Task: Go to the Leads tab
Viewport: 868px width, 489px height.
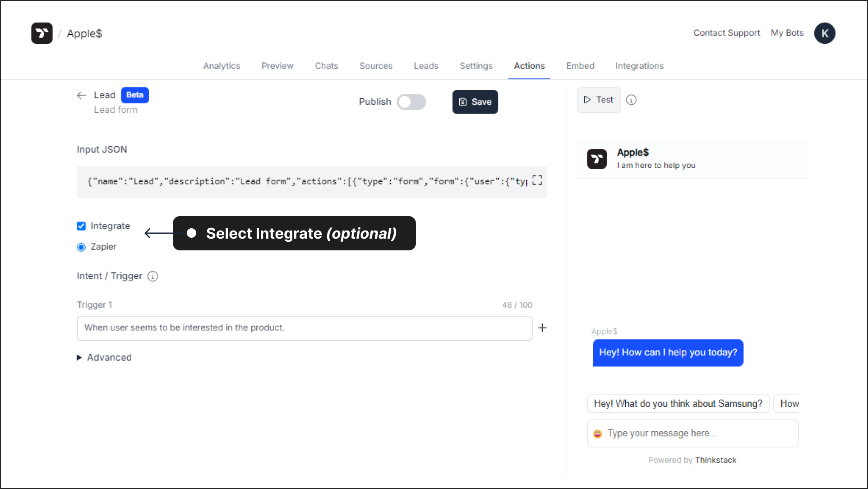Action: click(426, 66)
